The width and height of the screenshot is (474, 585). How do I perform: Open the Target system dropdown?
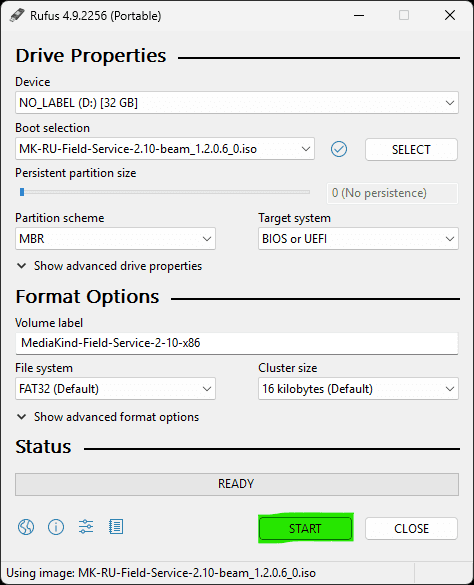click(x=358, y=239)
